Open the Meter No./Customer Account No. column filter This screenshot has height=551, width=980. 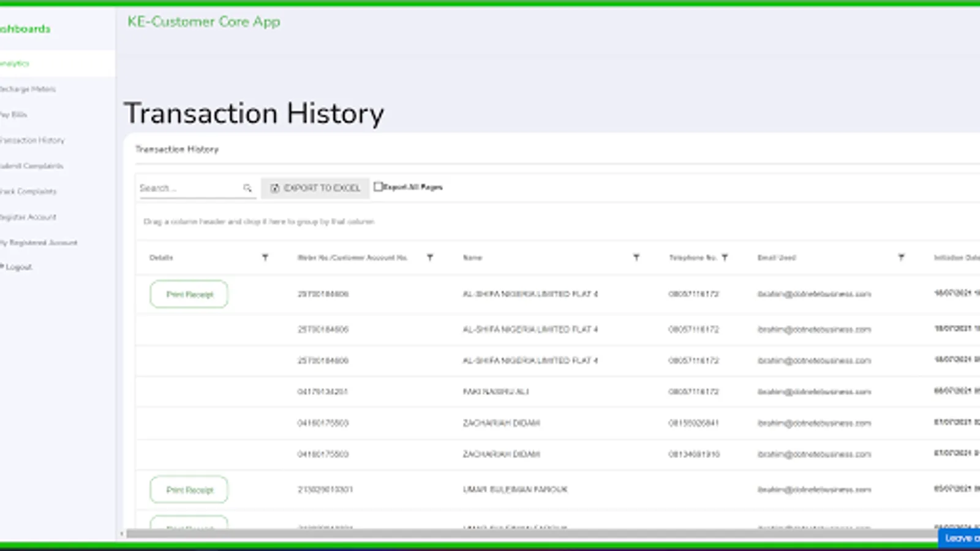pos(430,258)
